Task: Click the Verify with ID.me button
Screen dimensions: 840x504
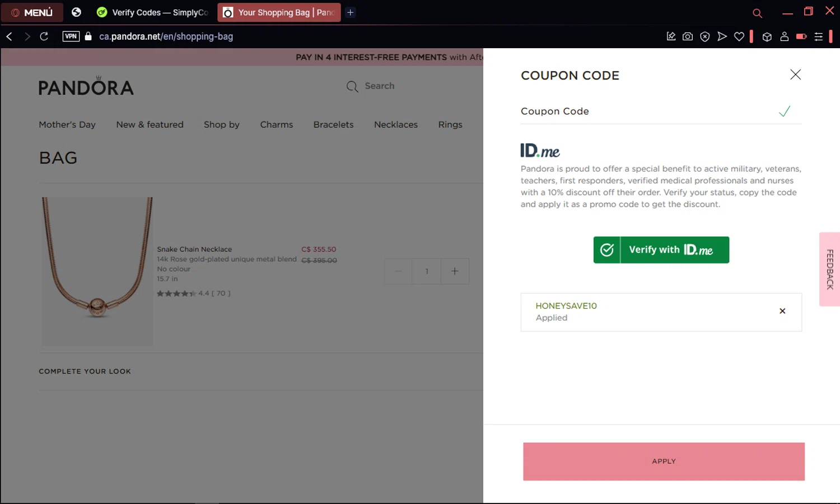Action: pos(661,250)
